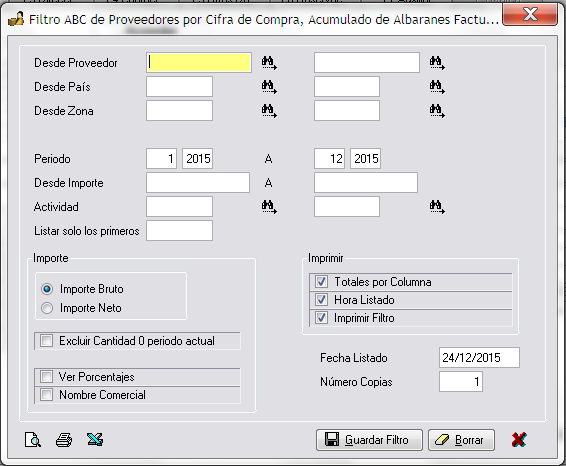Click the Guardar Filtro button
This screenshot has height=466, width=566.
tap(369, 440)
